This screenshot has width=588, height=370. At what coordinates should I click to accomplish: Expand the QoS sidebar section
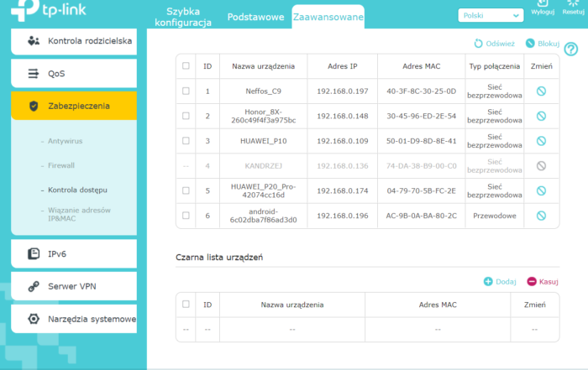coord(73,74)
